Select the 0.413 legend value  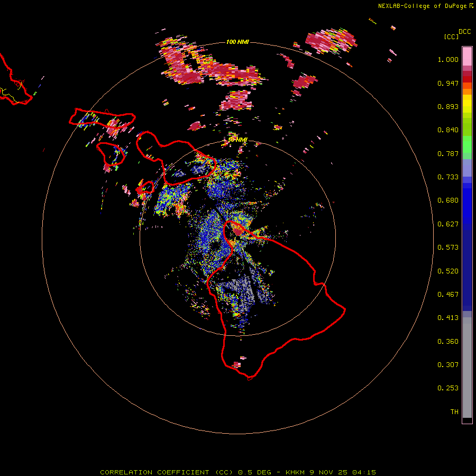(448, 318)
